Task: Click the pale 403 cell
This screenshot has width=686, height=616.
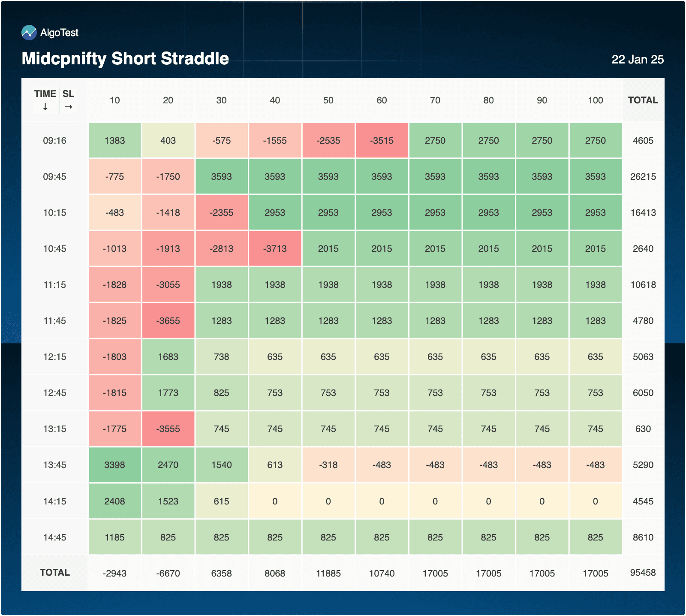Action: [168, 141]
